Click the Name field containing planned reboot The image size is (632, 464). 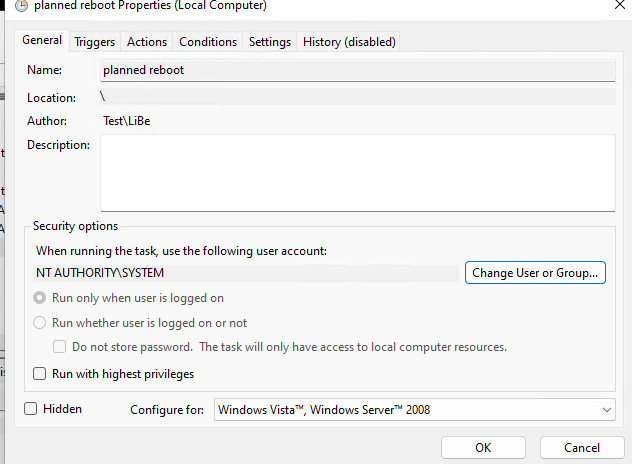357,71
